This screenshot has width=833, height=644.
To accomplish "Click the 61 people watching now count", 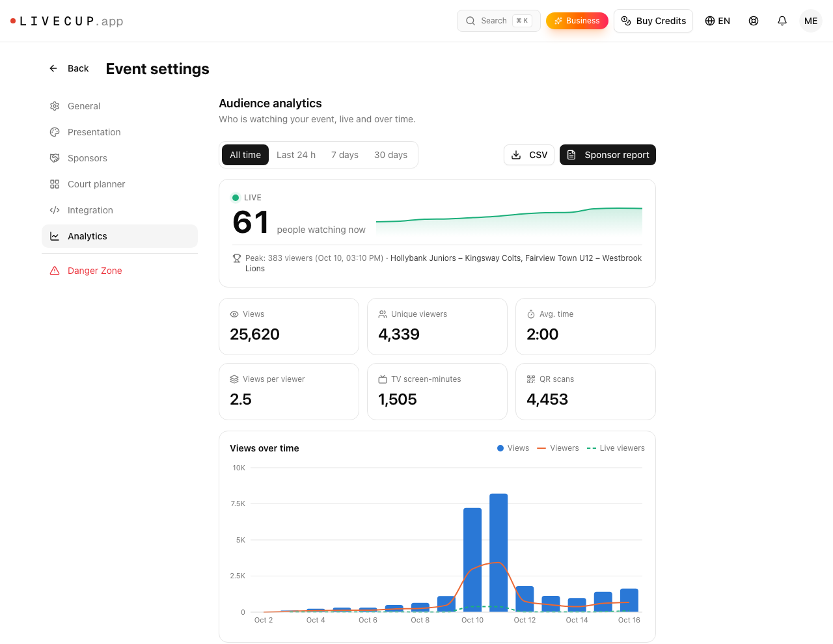I will coord(251,222).
